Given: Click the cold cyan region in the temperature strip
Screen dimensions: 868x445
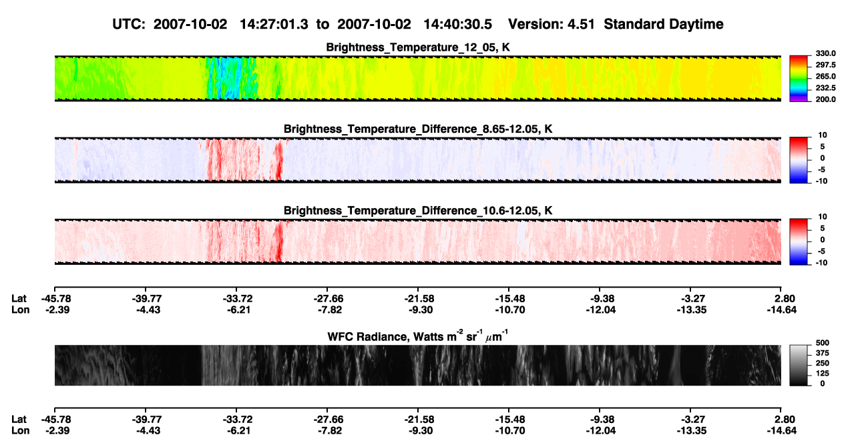Looking at the screenshot, I should (x=229, y=79).
